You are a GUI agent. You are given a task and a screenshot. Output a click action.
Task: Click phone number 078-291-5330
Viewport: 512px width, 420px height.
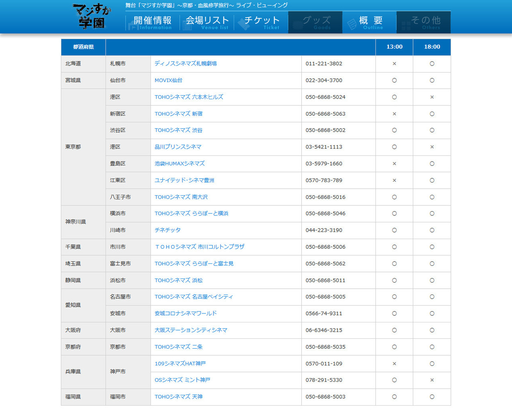[324, 380]
